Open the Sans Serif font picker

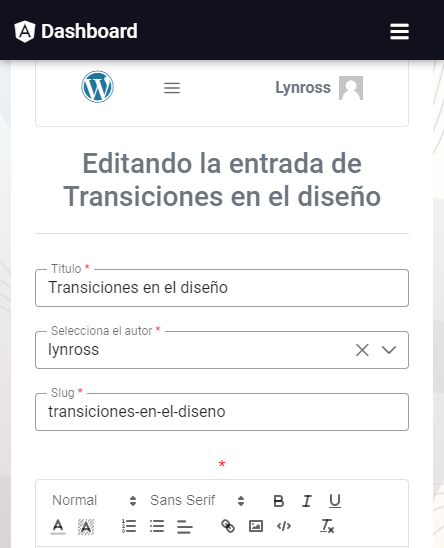[x=197, y=500]
